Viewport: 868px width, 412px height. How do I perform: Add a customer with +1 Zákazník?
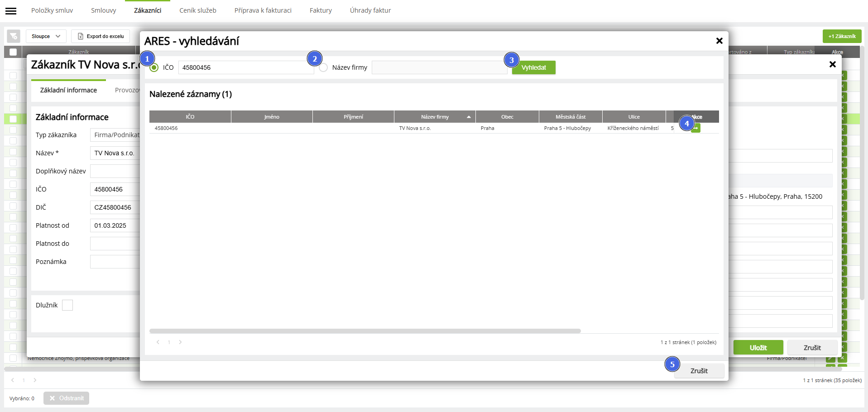(x=842, y=36)
